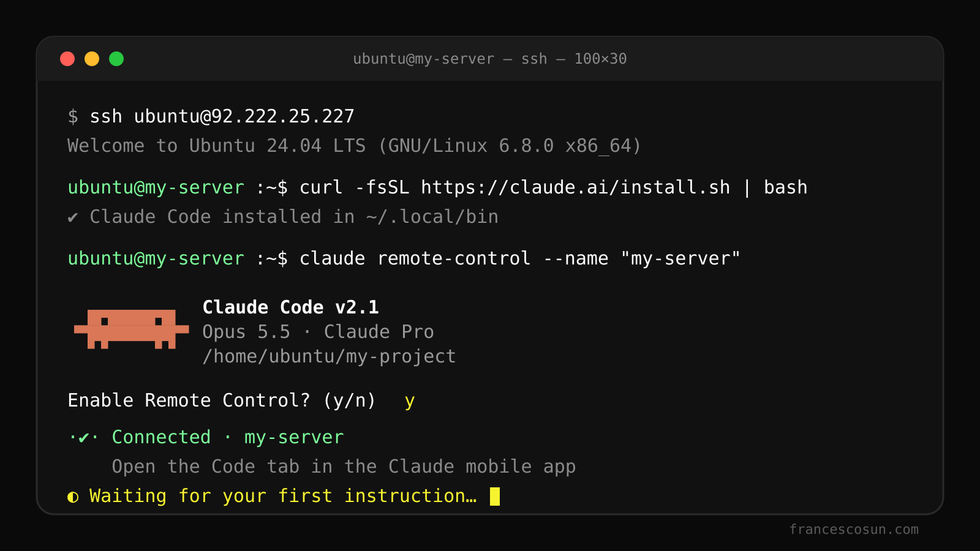
Task: Click the 'Connected · my-server' status text
Action: coord(228,437)
